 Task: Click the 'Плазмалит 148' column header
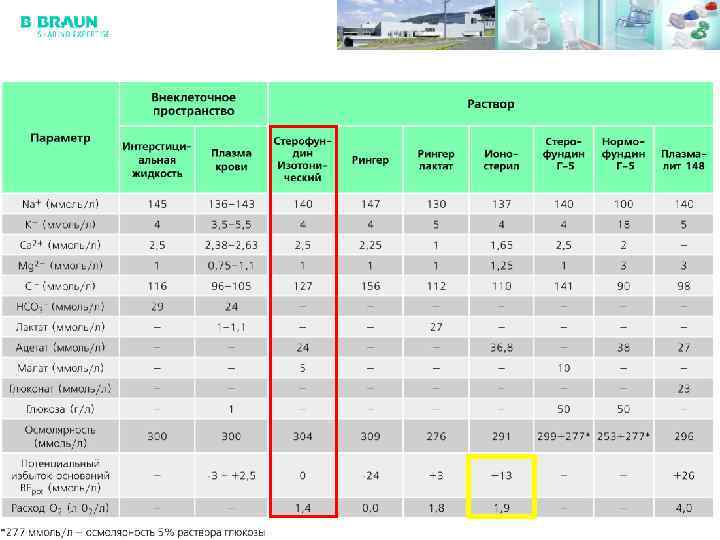coord(683,159)
